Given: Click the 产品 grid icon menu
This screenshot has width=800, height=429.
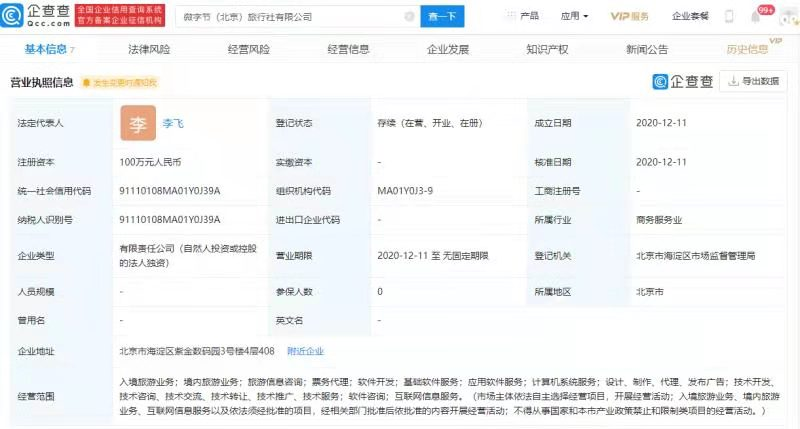Looking at the screenshot, I should 523,17.
